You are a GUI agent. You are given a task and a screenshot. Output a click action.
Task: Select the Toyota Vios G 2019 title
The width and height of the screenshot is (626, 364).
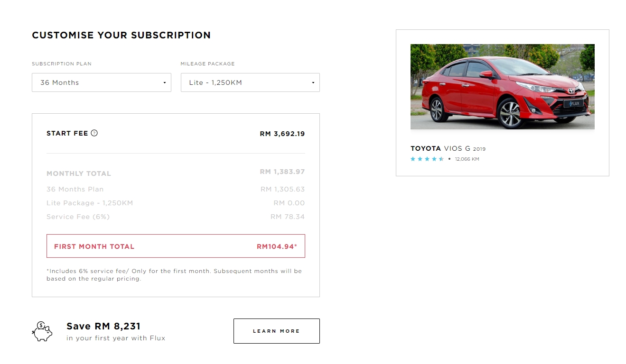[448, 148]
